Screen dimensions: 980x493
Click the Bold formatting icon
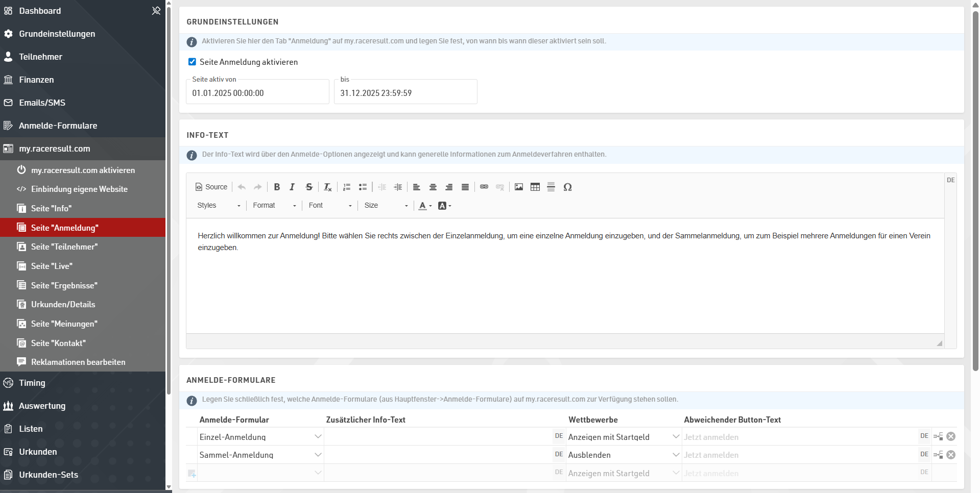point(277,187)
